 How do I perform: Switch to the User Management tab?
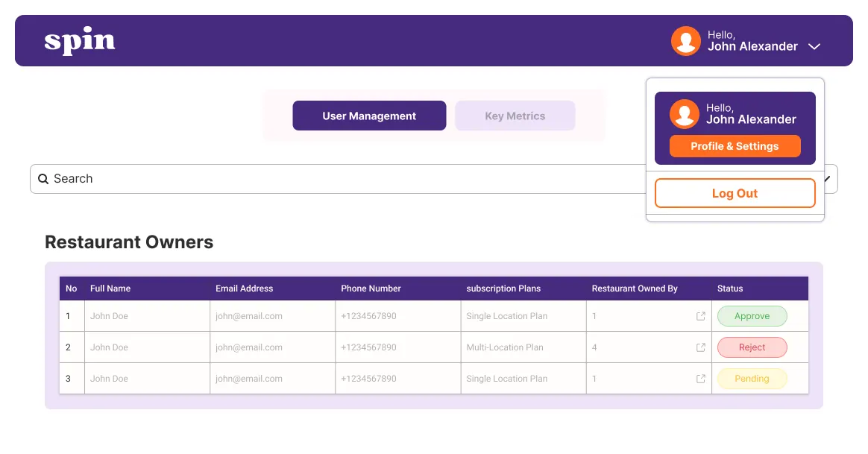click(x=369, y=116)
